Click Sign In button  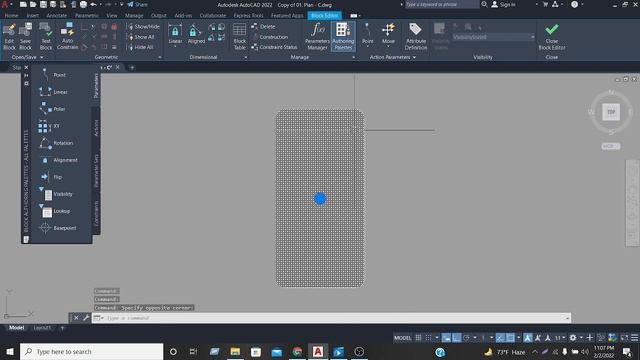pyautogui.click(x=504, y=4)
